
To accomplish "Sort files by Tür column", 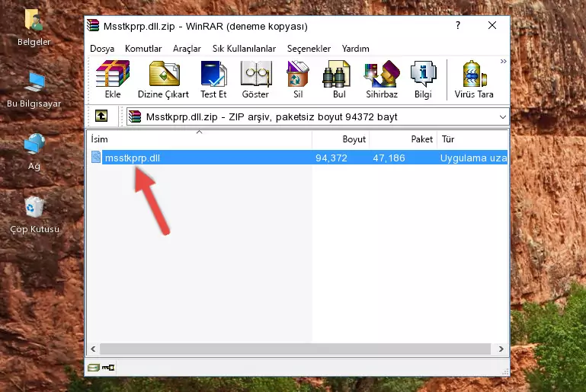I will [472, 139].
